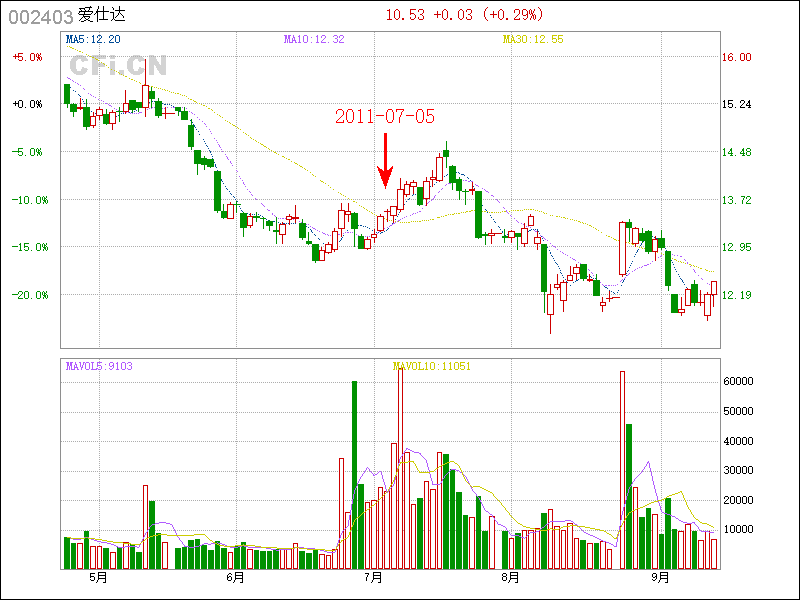
Task: Click the MA10:12.32 indicator label
Action: coord(314,39)
